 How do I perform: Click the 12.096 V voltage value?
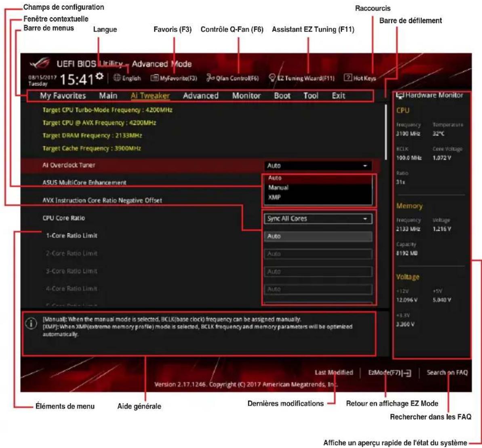click(x=407, y=300)
